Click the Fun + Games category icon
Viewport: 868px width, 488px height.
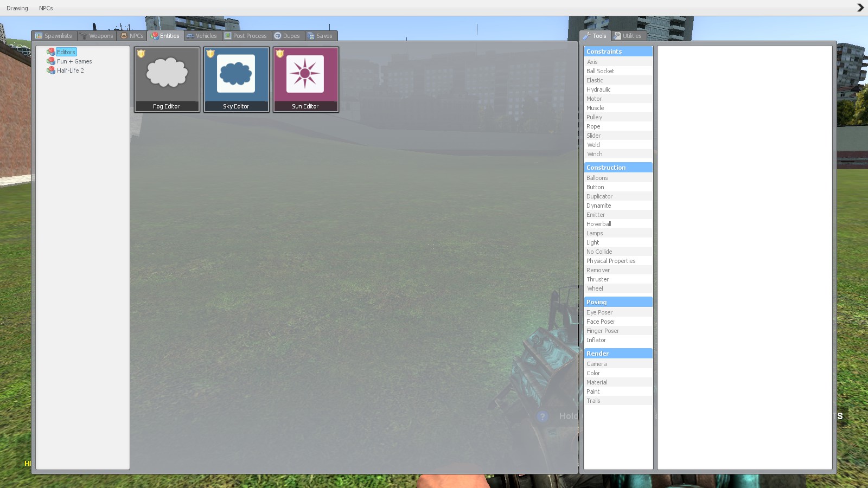[x=51, y=61]
